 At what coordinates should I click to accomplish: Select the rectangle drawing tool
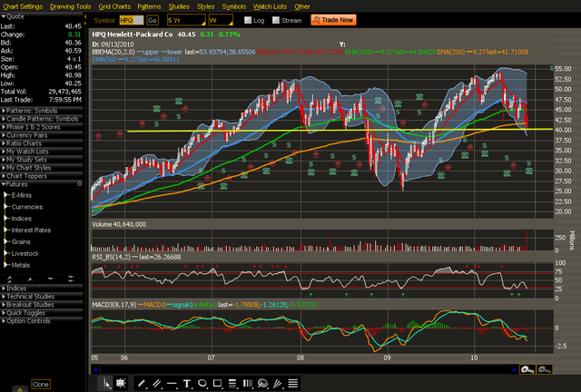pos(218,384)
